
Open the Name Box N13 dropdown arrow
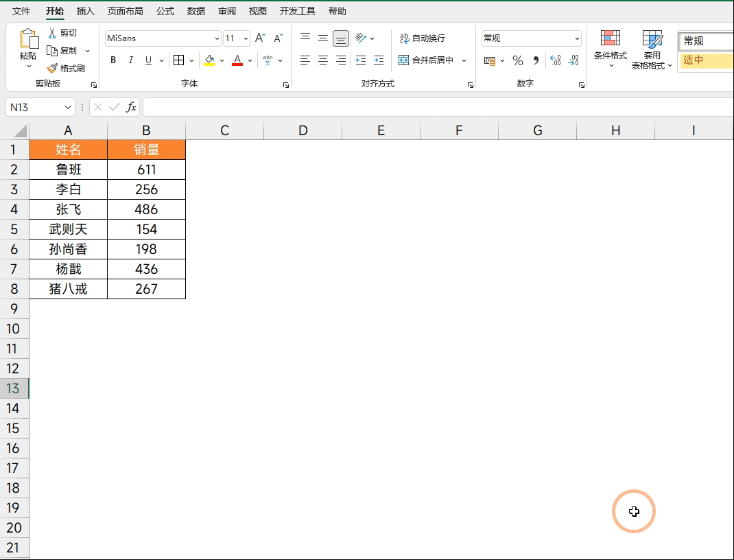point(67,107)
